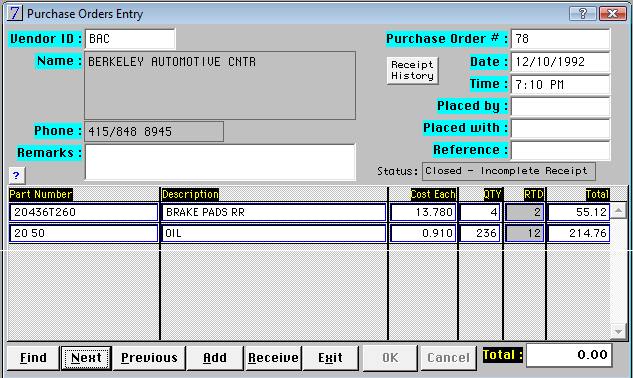This screenshot has height=378, width=633.
Task: Click the Time field 7:10 PM
Action: (560, 84)
